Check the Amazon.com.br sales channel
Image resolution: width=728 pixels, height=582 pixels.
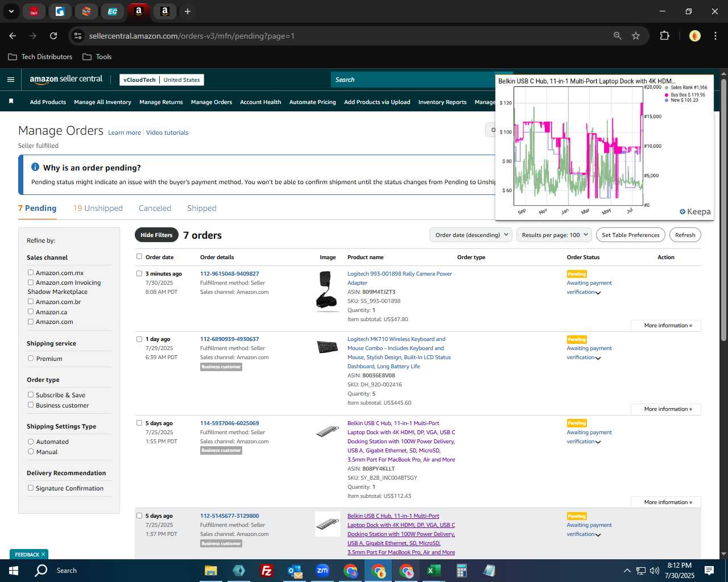point(31,301)
